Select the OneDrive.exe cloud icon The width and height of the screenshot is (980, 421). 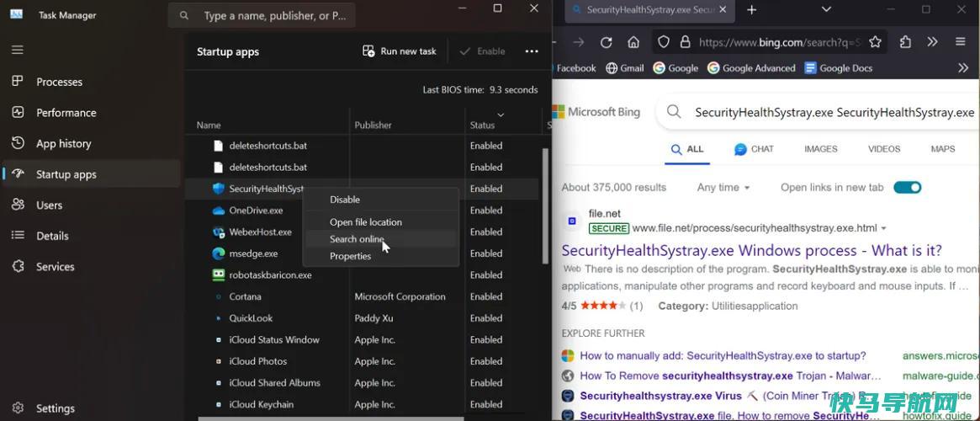(x=218, y=210)
